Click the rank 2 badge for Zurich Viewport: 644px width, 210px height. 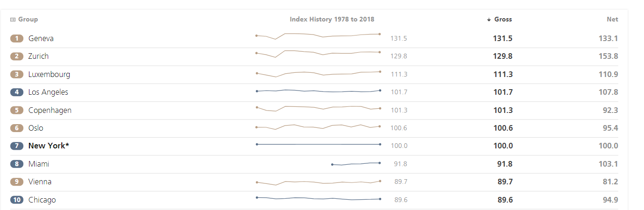coord(17,56)
